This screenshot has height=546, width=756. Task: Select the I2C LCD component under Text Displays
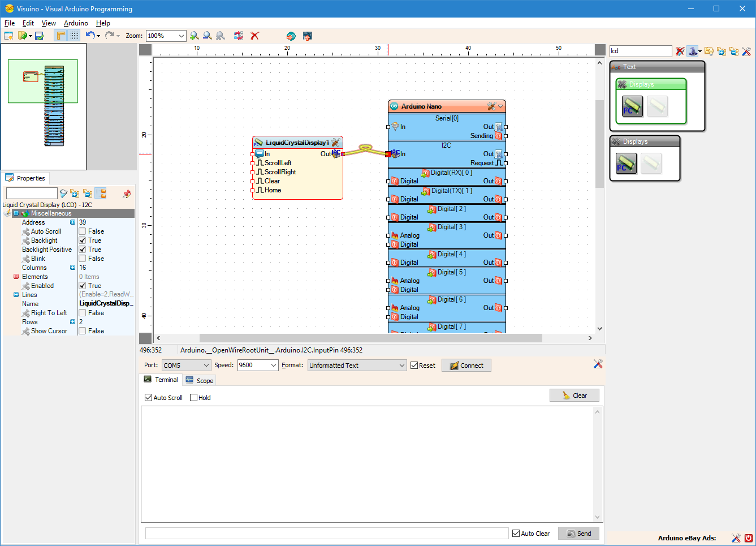click(633, 106)
